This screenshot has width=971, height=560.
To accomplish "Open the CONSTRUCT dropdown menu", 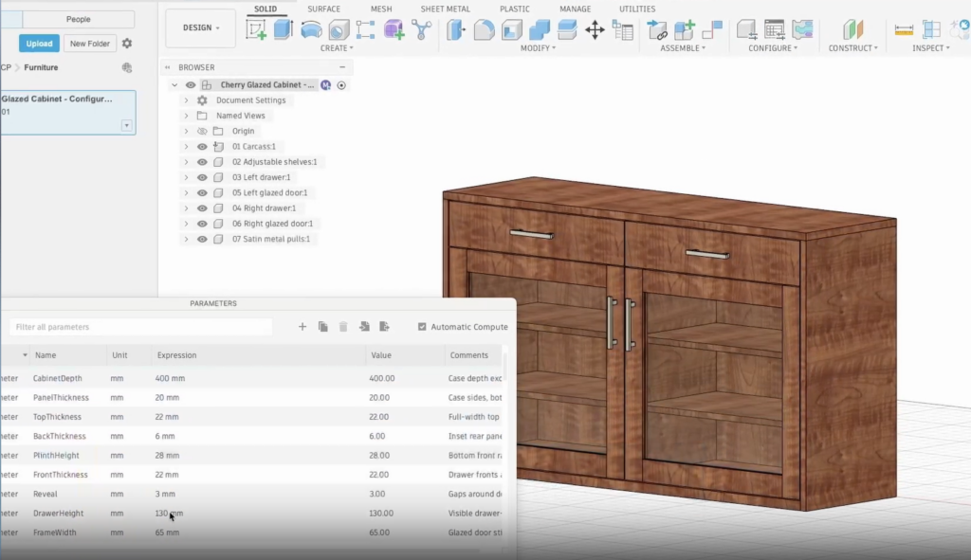I will click(x=852, y=48).
